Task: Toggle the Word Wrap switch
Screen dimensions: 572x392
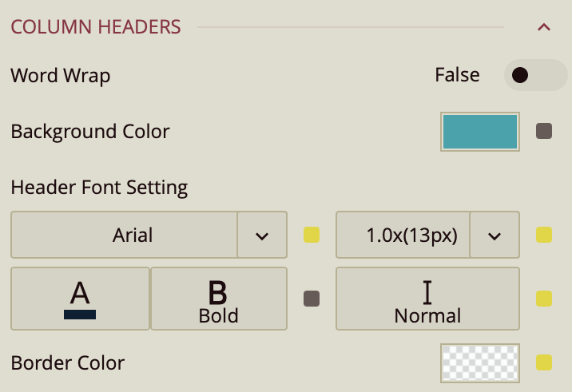Action: pos(534,76)
